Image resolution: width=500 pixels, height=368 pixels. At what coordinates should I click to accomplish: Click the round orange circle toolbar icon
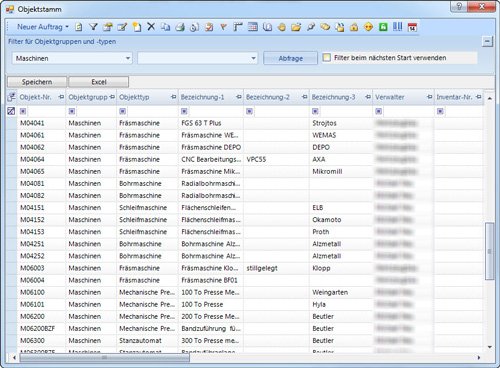[x=368, y=27]
